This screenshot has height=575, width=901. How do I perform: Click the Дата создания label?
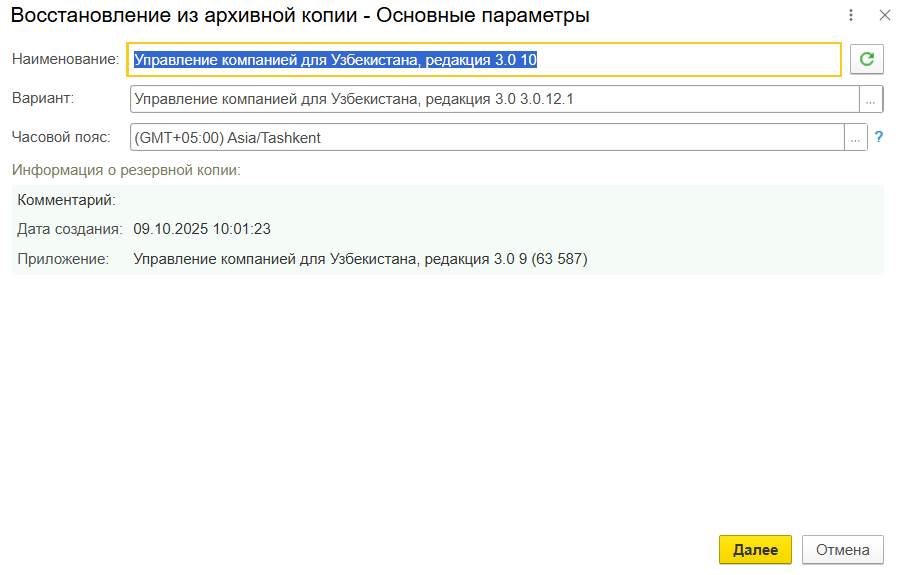(70, 230)
